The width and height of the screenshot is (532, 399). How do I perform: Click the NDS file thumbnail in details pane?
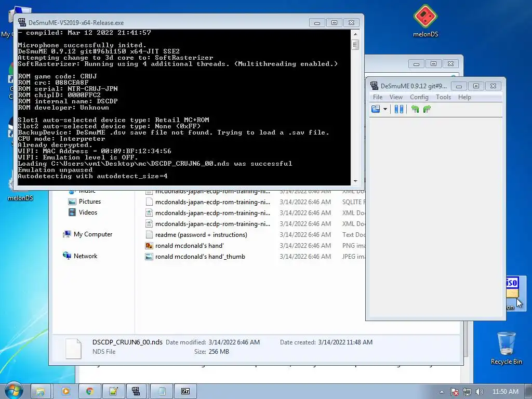tap(74, 349)
